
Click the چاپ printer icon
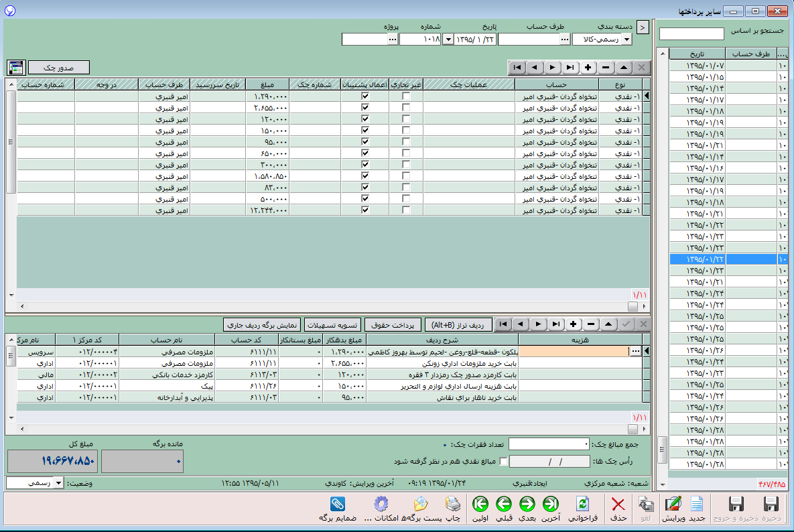coord(453,504)
